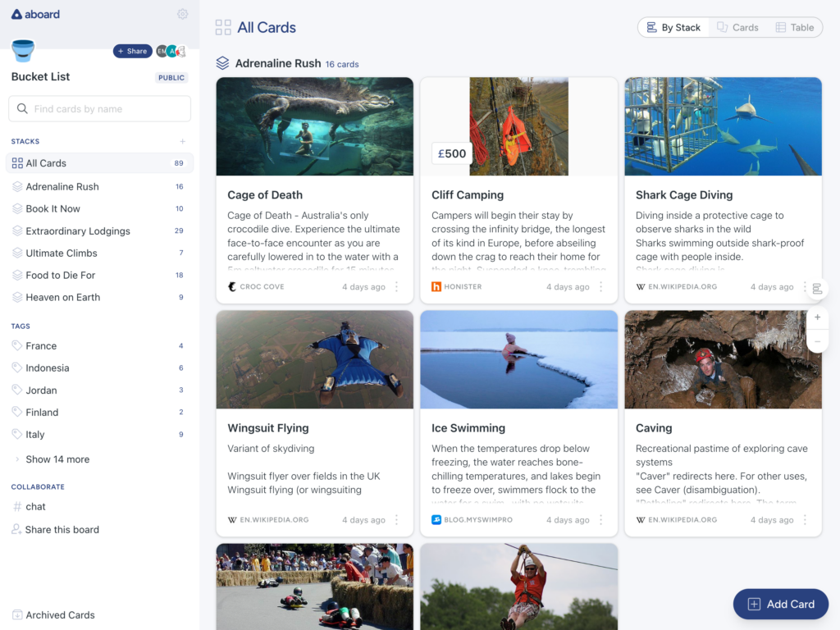Viewport: 840px width, 630px height.
Task: Open Caving thumbnail image
Action: point(723,359)
